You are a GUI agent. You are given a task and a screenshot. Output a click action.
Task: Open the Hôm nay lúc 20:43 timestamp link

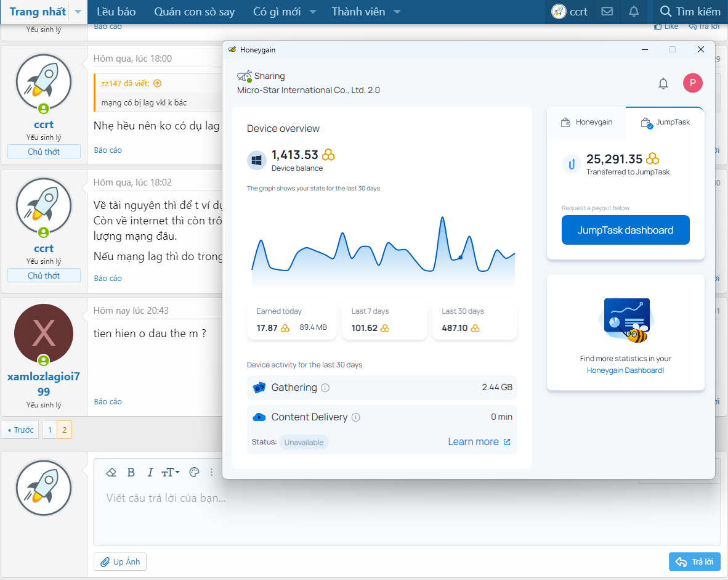click(131, 311)
